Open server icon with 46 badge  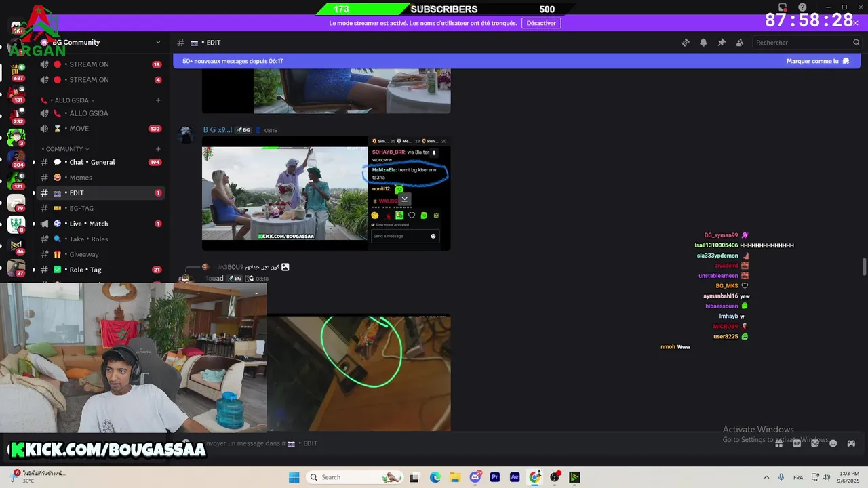tap(16, 246)
